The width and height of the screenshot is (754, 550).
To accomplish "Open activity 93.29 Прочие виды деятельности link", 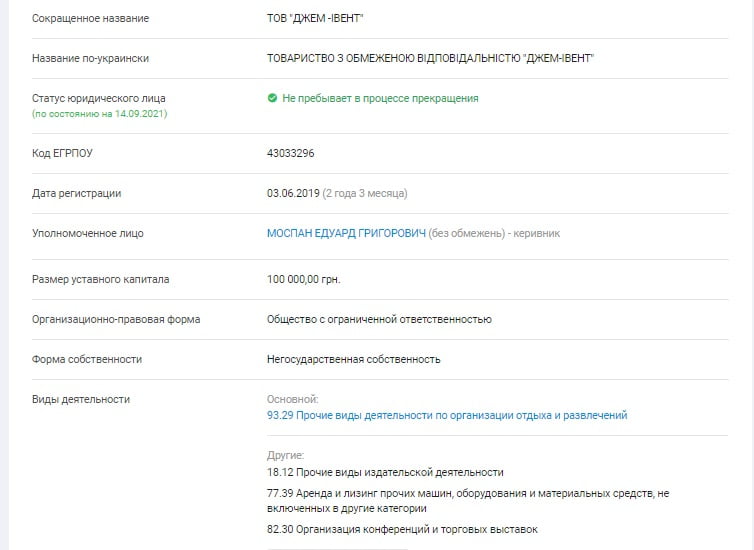I will (447, 415).
